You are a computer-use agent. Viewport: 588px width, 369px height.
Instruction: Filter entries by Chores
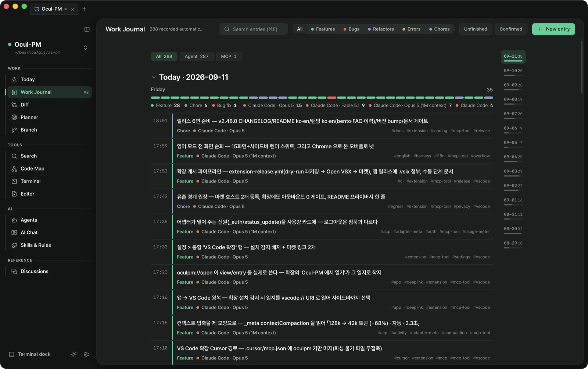point(439,29)
